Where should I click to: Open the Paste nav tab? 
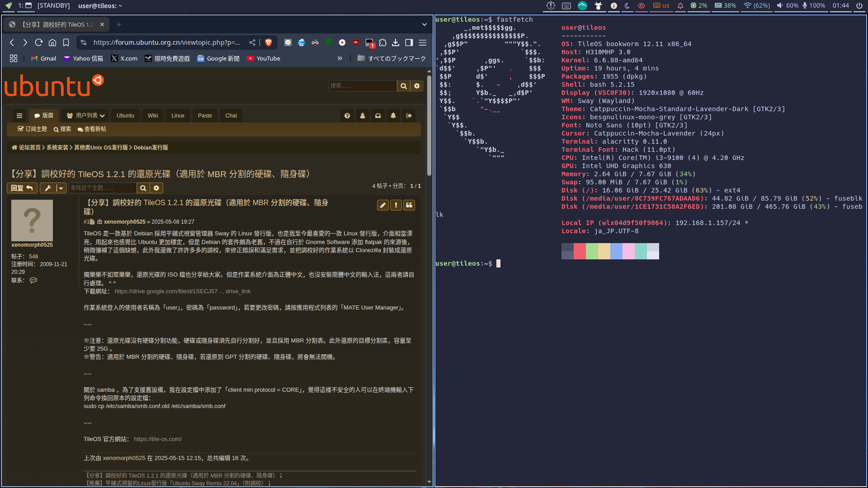tap(205, 116)
